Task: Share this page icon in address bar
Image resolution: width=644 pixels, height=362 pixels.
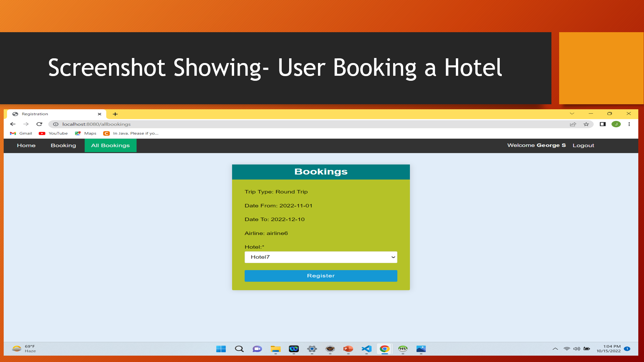Action: pos(573,124)
